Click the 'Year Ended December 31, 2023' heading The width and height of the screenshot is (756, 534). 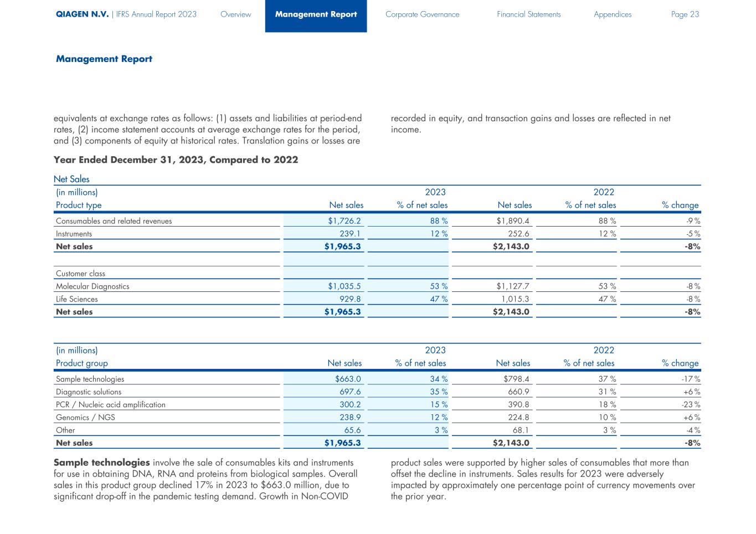pyautogui.click(x=176, y=160)
